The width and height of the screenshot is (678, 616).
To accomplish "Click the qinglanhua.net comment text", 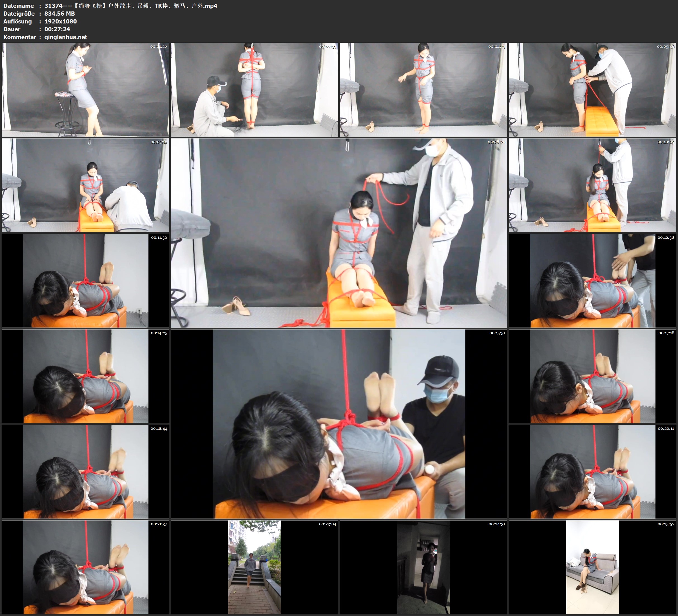I will pyautogui.click(x=66, y=37).
